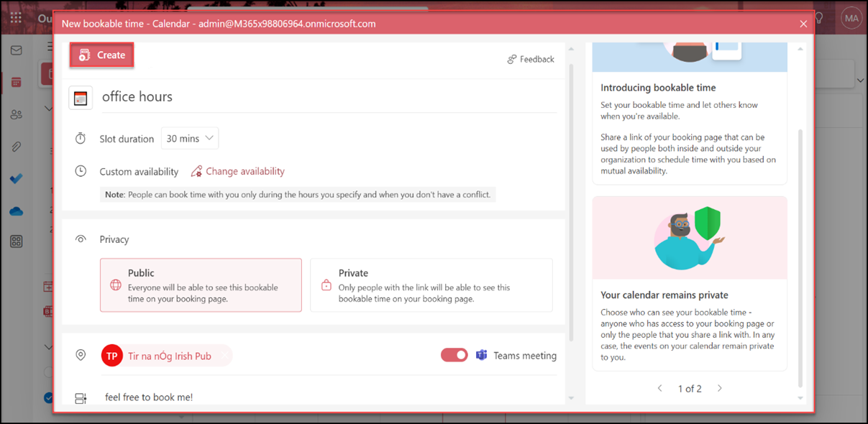Disable the Teams meeting toggle
Screen dimensions: 868x424
(x=454, y=355)
